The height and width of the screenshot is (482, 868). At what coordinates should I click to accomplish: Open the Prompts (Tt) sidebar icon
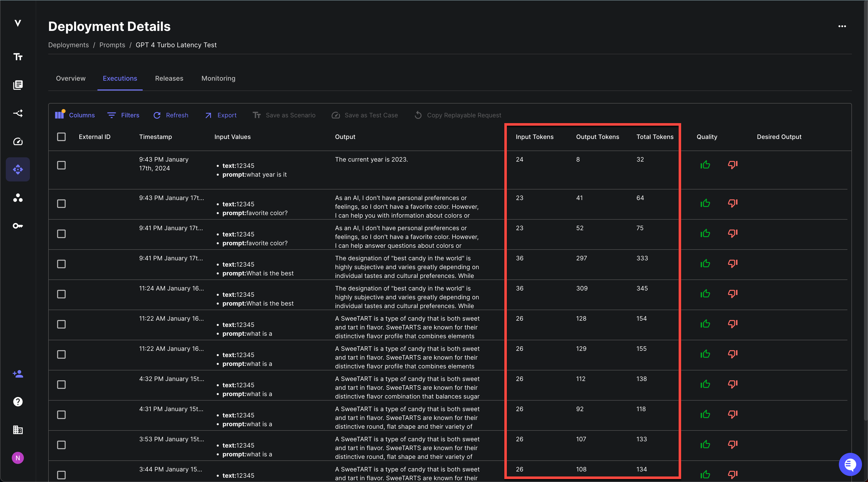(18, 57)
